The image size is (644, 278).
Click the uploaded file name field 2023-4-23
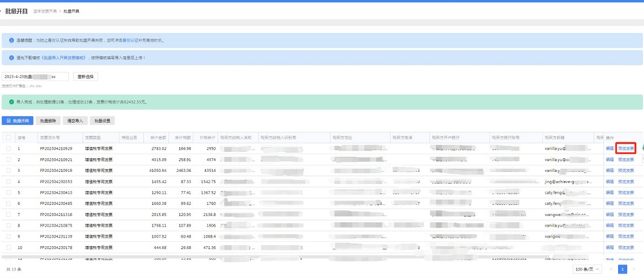35,77
